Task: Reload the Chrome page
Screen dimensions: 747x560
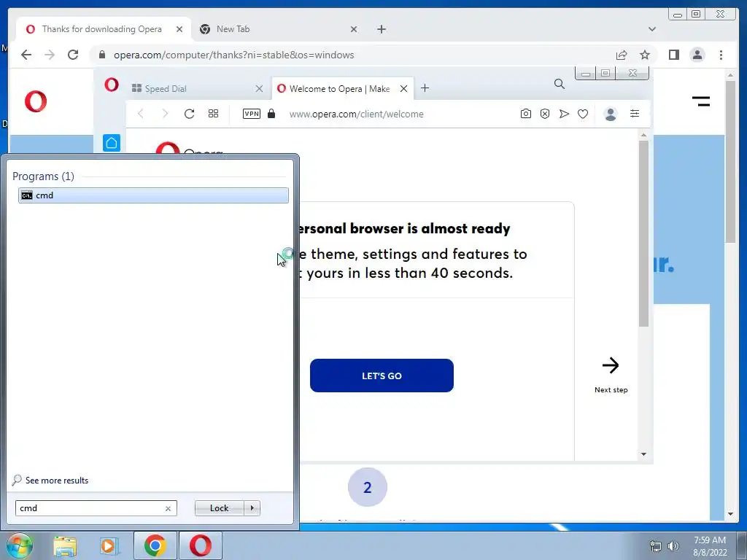Action: 73,55
